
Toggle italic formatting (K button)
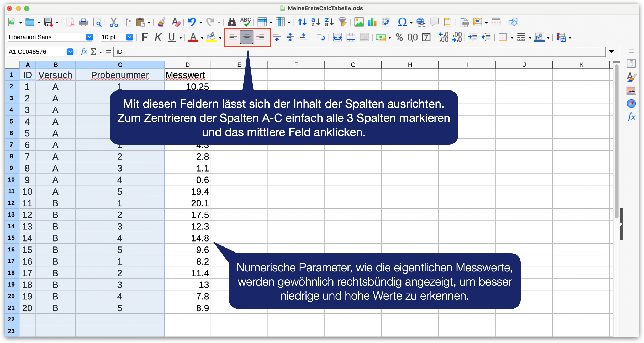158,37
